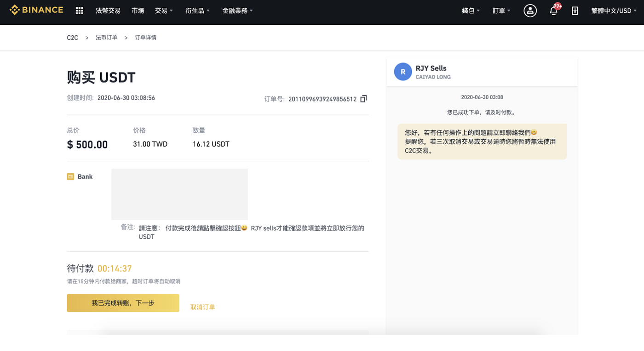Click the Bank label text
This screenshot has height=351, width=644.
[x=85, y=177]
